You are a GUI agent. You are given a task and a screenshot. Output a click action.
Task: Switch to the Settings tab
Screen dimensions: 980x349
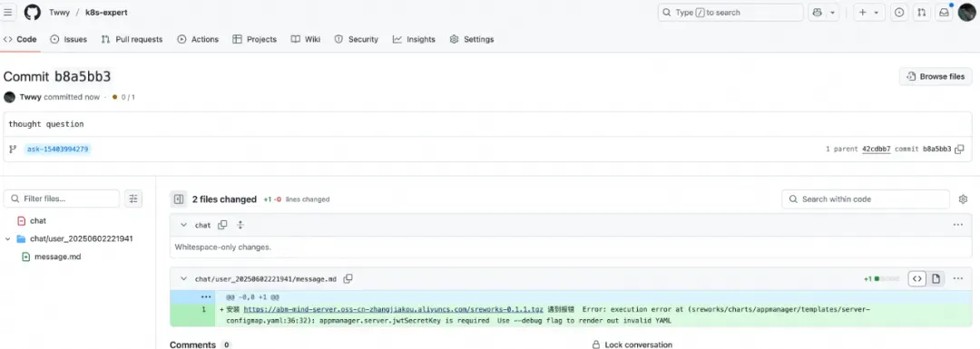tap(472, 39)
